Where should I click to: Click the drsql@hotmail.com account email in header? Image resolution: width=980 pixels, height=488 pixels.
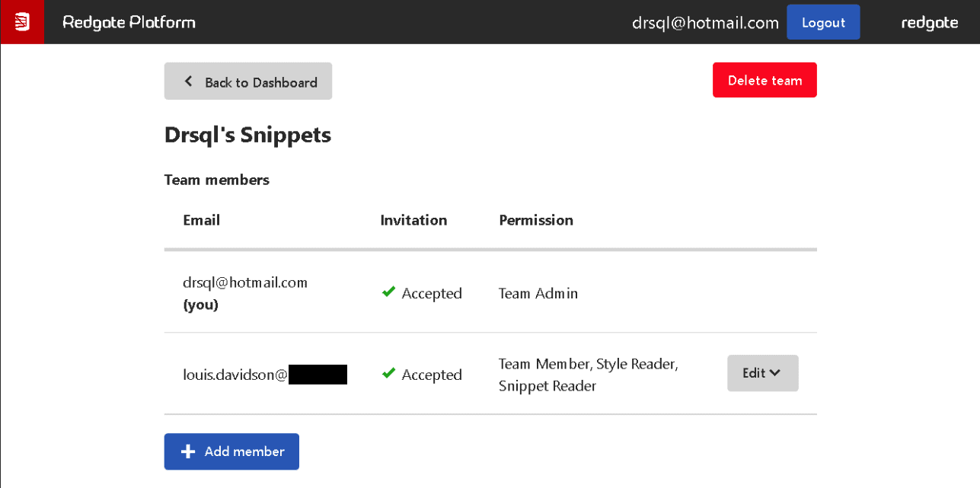coord(704,22)
